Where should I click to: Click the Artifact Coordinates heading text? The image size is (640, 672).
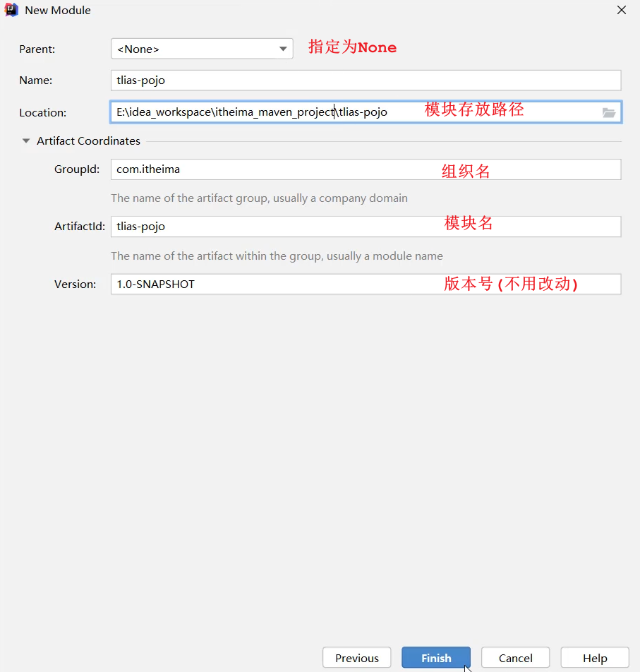88,141
